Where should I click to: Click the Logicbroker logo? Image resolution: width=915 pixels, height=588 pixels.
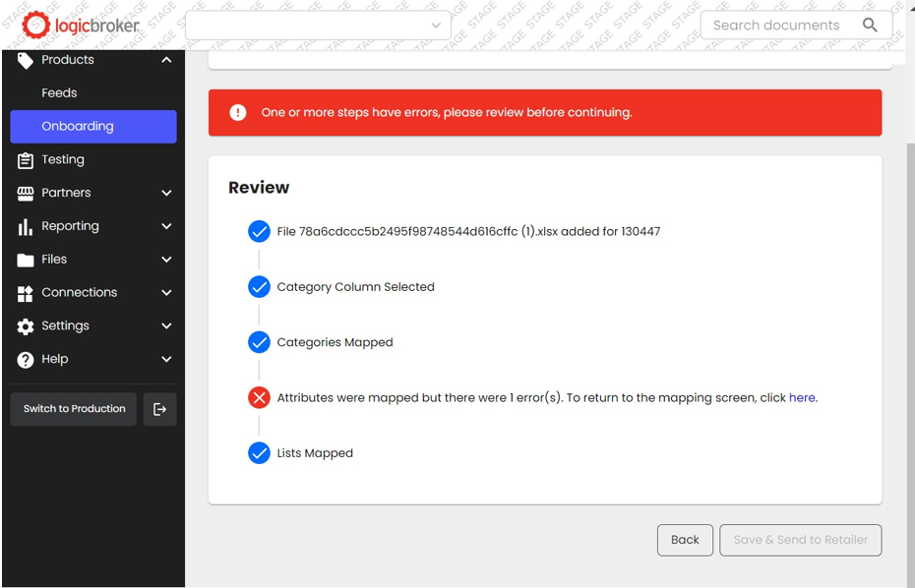[x=81, y=26]
